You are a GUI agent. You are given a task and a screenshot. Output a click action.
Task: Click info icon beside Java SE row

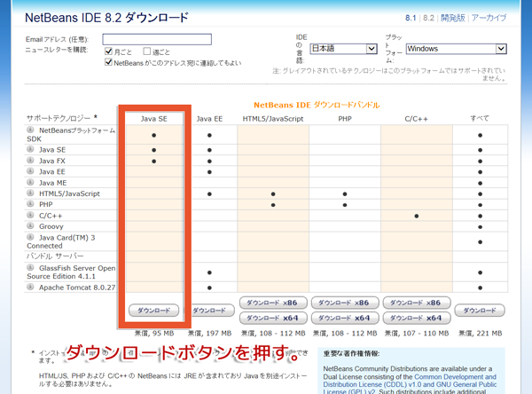(30, 149)
